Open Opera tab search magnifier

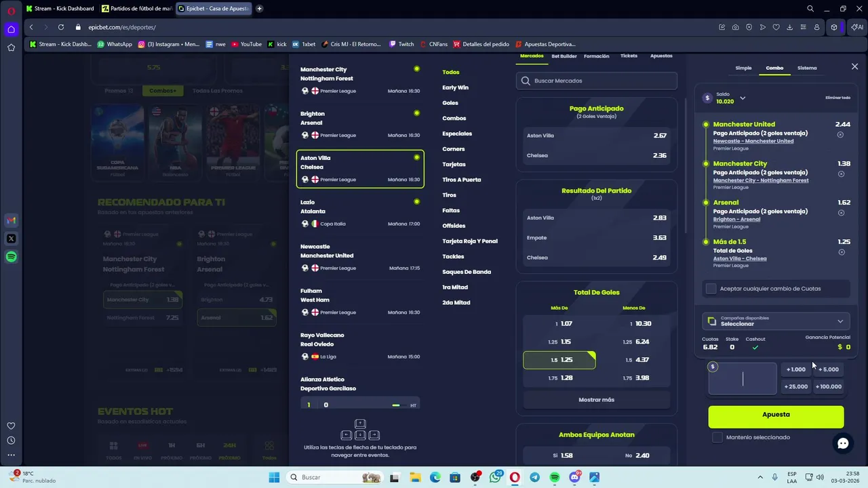810,9
